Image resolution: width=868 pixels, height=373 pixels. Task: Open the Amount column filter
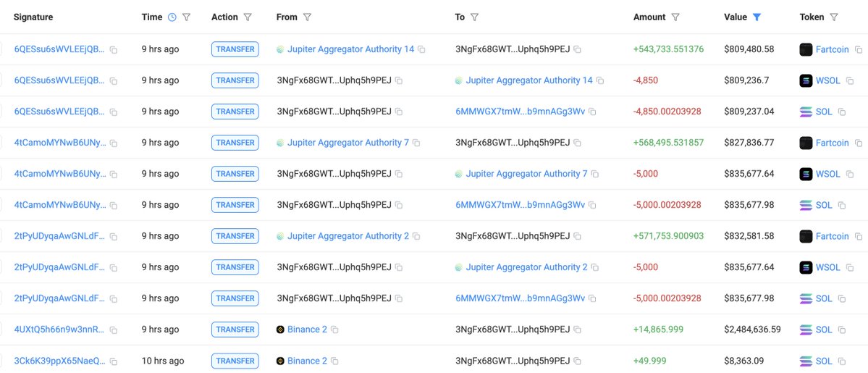pos(675,17)
